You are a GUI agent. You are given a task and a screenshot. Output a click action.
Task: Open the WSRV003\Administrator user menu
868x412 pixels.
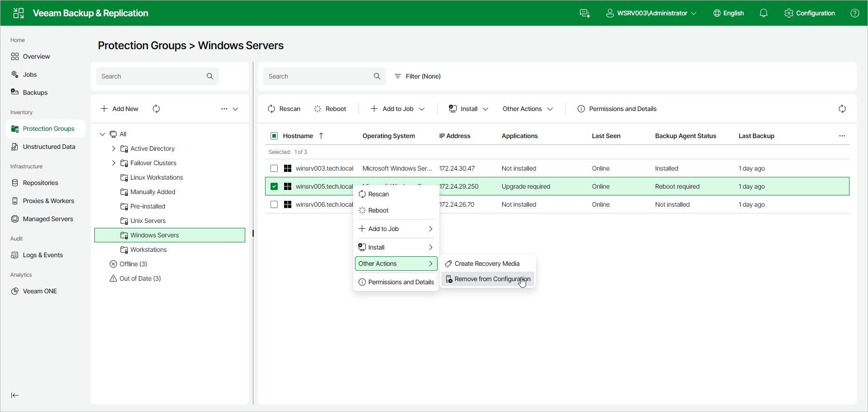tap(651, 13)
